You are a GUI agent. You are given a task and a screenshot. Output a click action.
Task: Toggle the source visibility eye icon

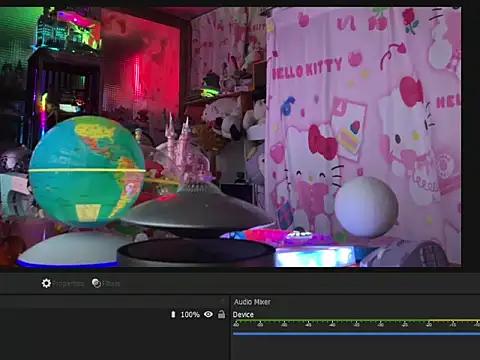tap(208, 314)
